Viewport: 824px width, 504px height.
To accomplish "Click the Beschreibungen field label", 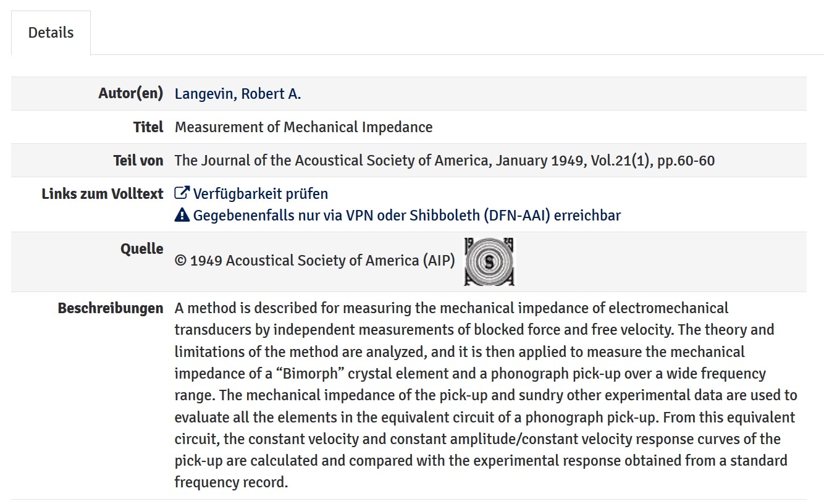I will click(x=110, y=308).
